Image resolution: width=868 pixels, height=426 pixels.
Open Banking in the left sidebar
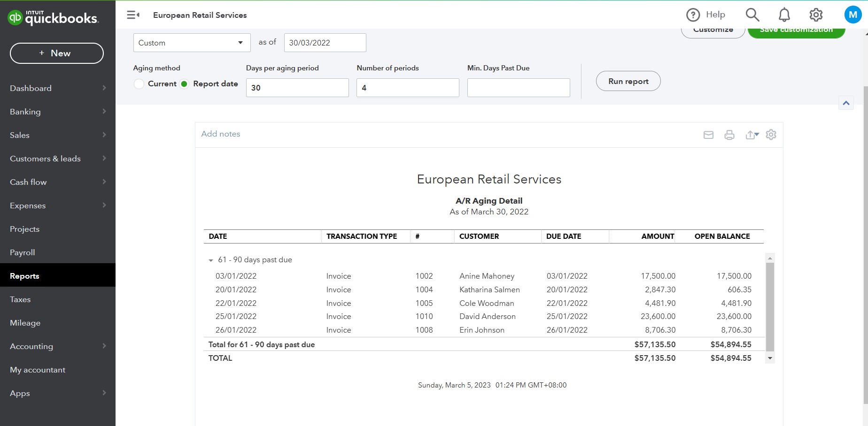pyautogui.click(x=25, y=112)
